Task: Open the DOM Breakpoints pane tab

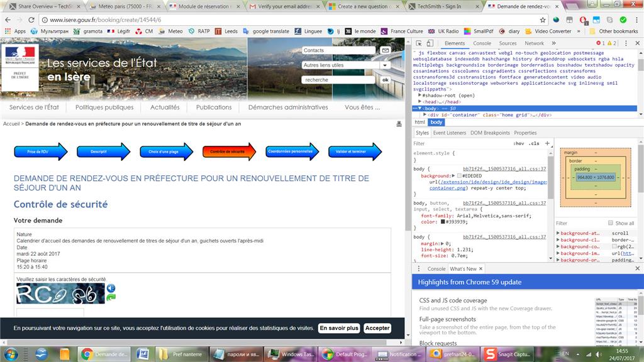Action: click(490, 133)
